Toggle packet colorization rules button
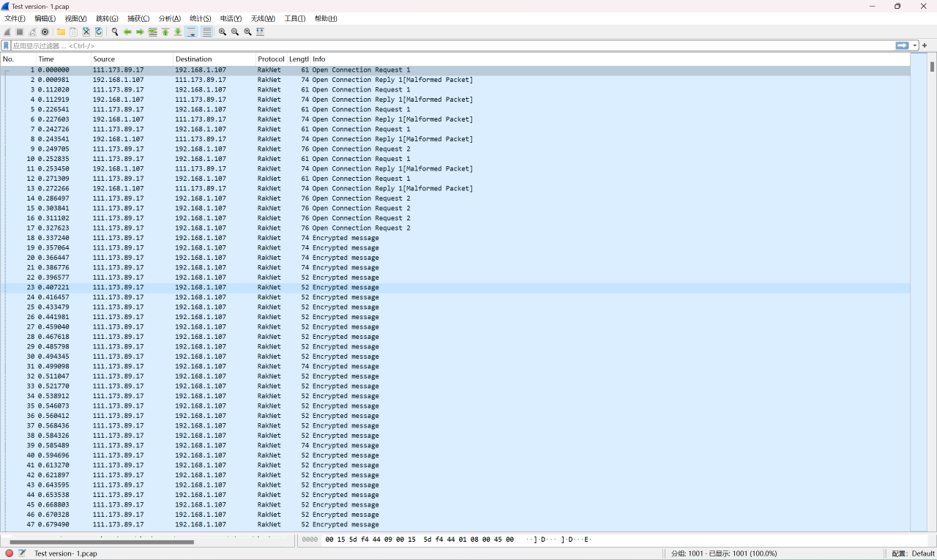Image resolution: width=937 pixels, height=560 pixels. 207,32
